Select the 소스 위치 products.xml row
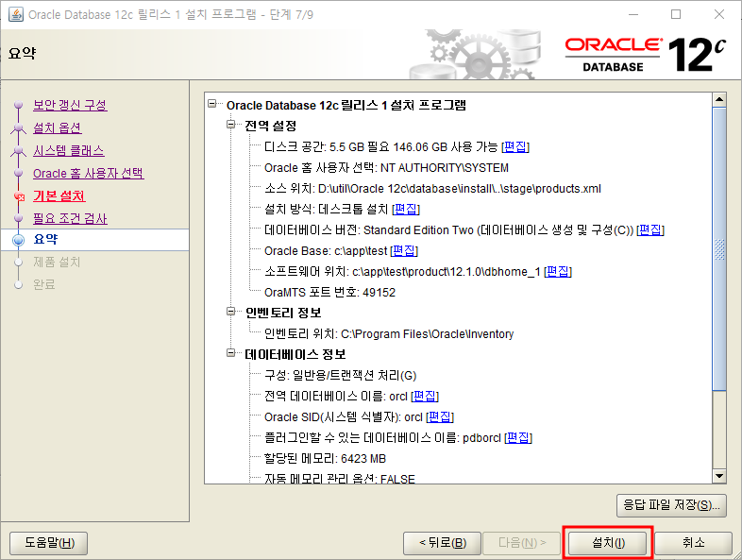742x560 pixels. click(x=432, y=189)
